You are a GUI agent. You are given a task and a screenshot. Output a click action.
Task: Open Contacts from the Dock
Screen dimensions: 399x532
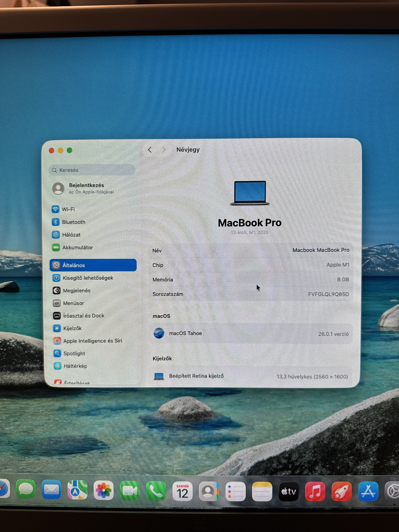[209, 492]
